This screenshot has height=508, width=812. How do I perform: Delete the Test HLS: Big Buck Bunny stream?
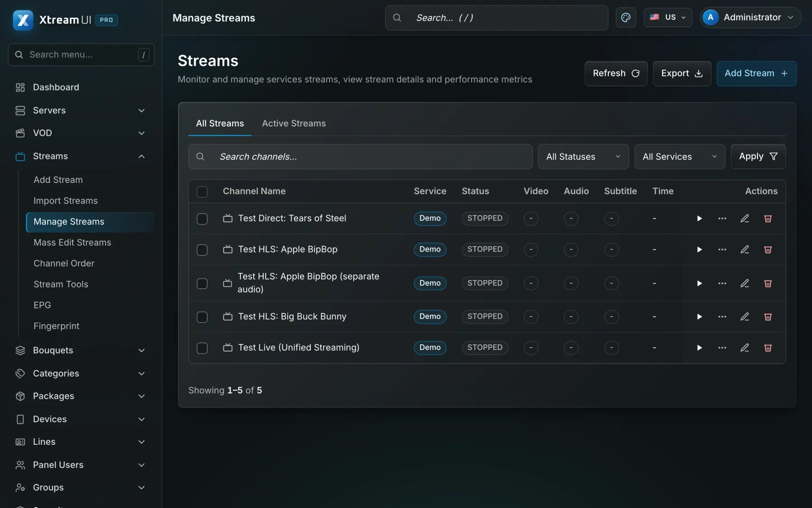pyautogui.click(x=768, y=317)
